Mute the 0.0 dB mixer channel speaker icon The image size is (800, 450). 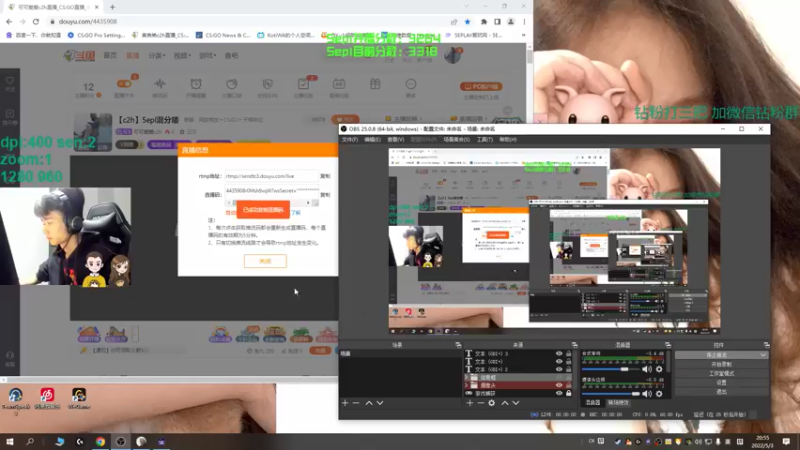coord(647,394)
